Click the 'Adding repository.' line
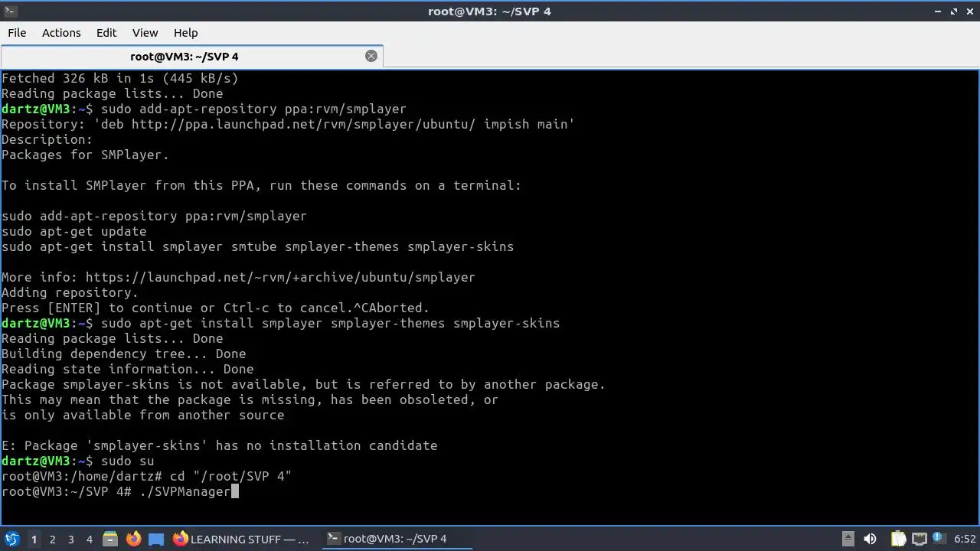The width and height of the screenshot is (980, 551). (x=70, y=293)
